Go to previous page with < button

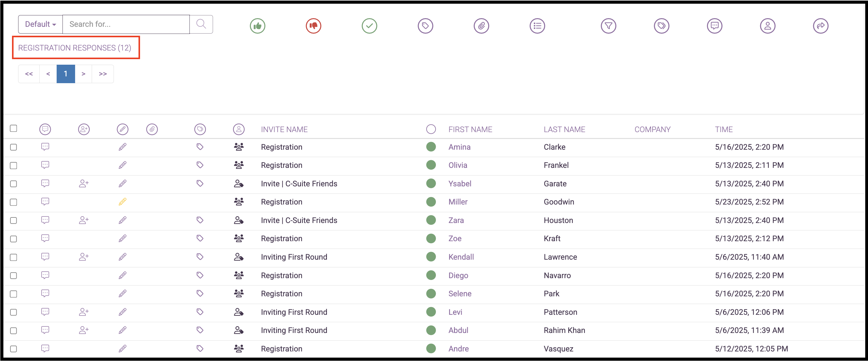[48, 74]
